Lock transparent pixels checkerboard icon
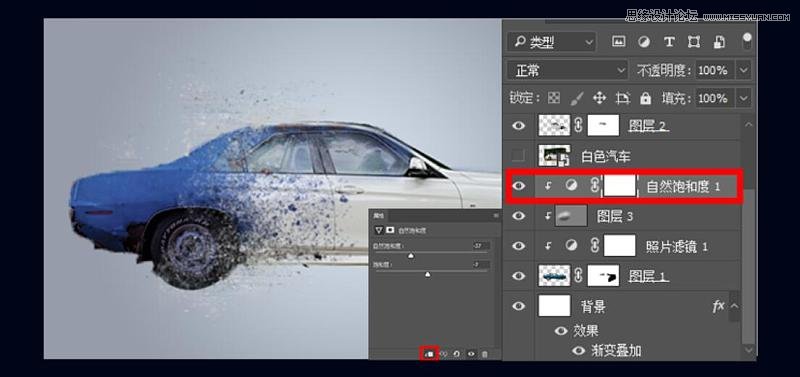 (x=554, y=97)
